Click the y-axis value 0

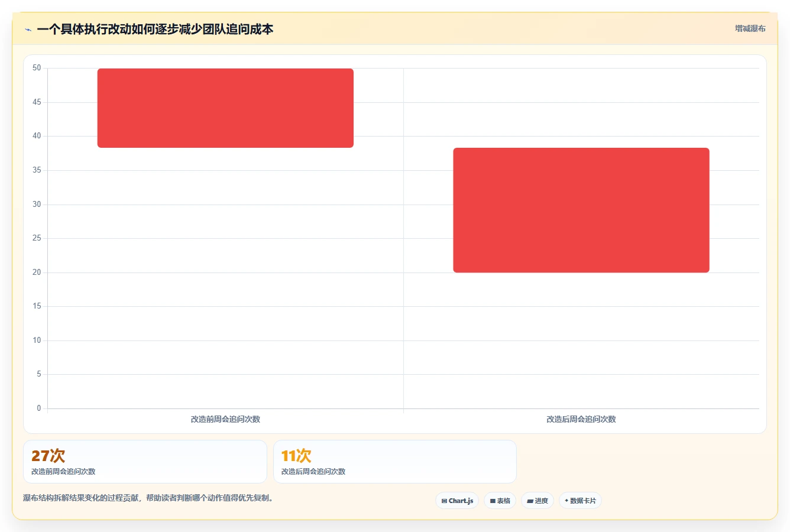click(x=39, y=408)
